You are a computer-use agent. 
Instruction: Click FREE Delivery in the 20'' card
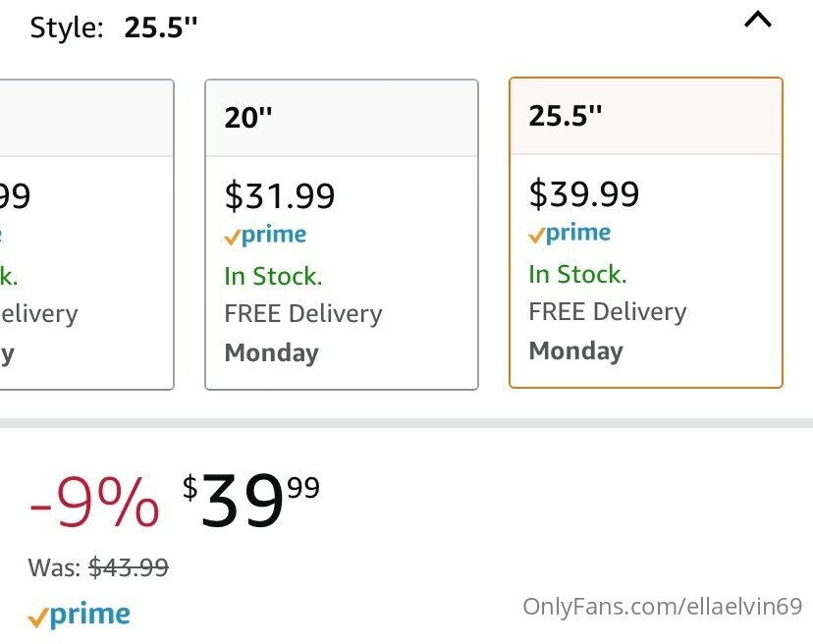click(x=303, y=314)
